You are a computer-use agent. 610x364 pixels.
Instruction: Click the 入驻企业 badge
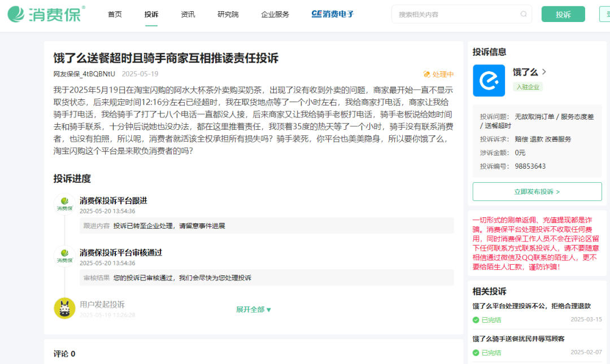528,87
